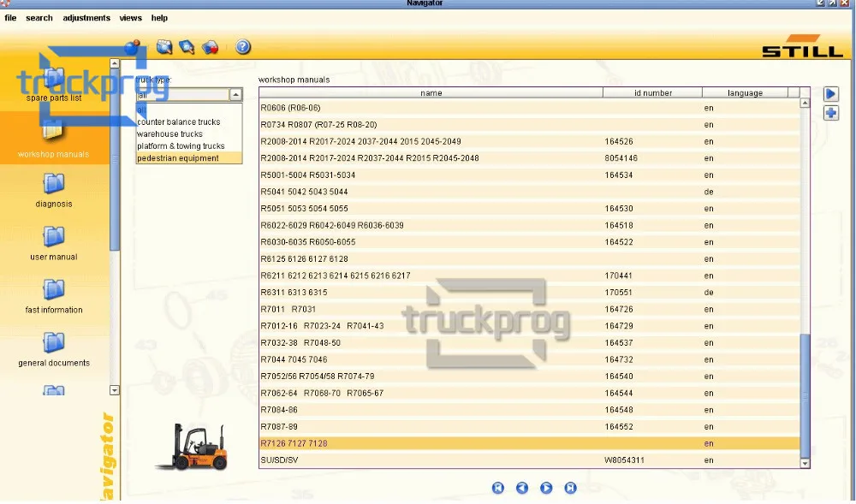Select row 'R7084-86'
Image resolution: width=856 pixels, height=504 pixels.
coord(530,410)
